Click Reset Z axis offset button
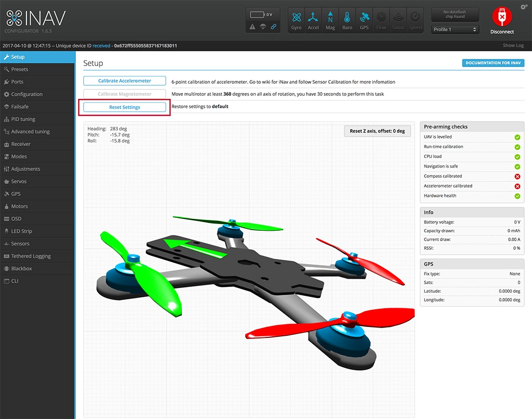The height and width of the screenshot is (419, 532). click(x=377, y=131)
